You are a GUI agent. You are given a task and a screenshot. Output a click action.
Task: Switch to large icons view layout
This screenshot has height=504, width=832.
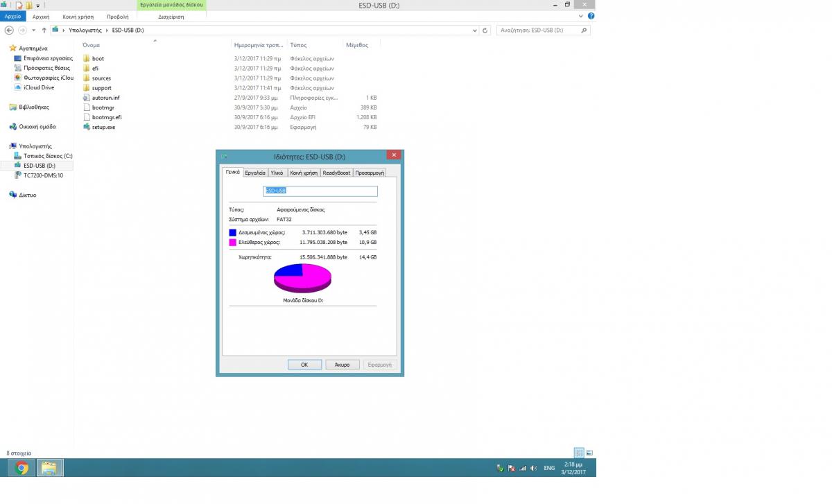pyautogui.click(x=589, y=453)
